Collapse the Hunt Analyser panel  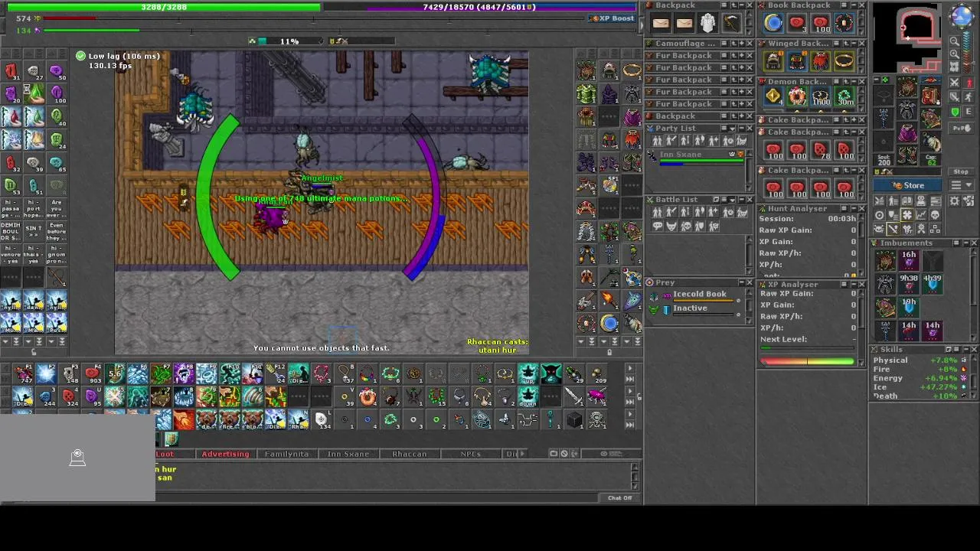click(852, 209)
